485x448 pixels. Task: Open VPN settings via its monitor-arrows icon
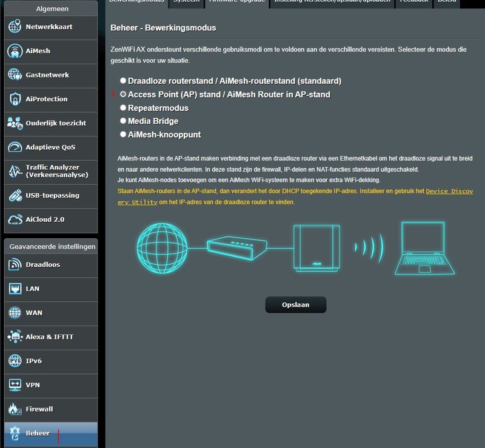point(15,385)
